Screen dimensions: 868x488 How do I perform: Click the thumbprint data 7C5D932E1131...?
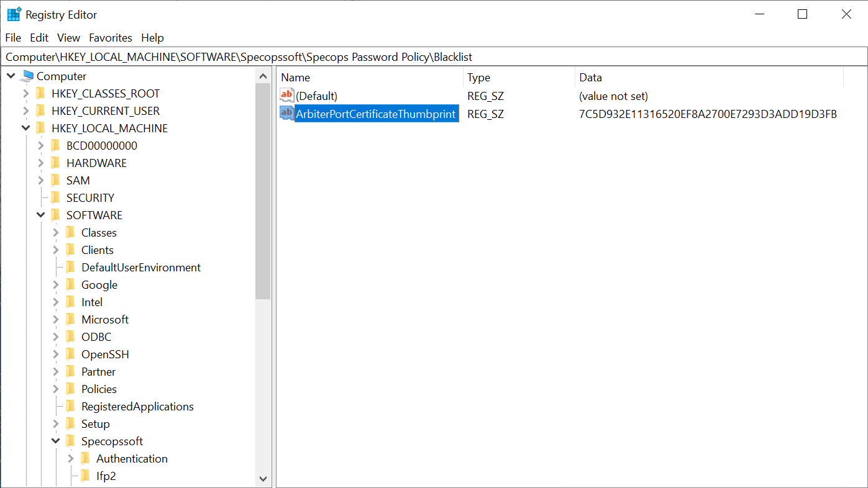(708, 114)
